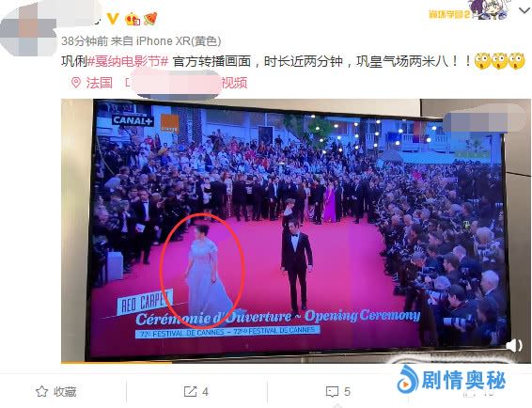Click the location pin icon

tap(76, 83)
